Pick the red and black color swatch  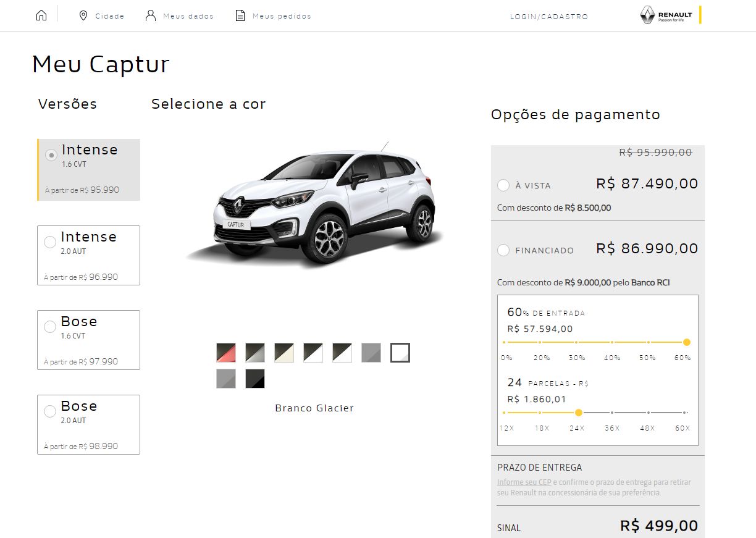[x=226, y=353]
